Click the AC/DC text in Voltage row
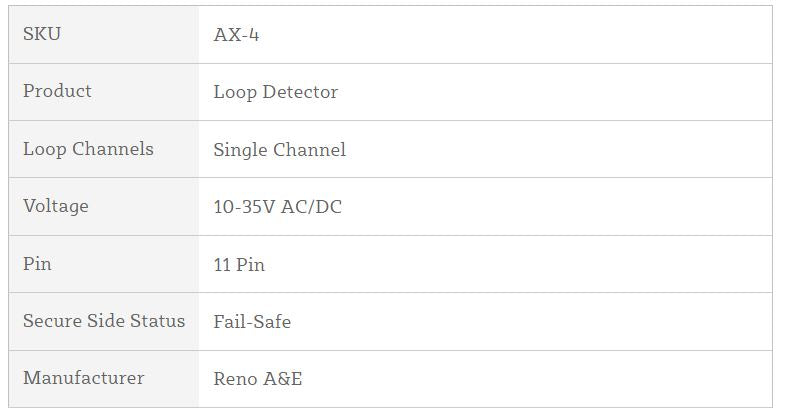 point(310,207)
